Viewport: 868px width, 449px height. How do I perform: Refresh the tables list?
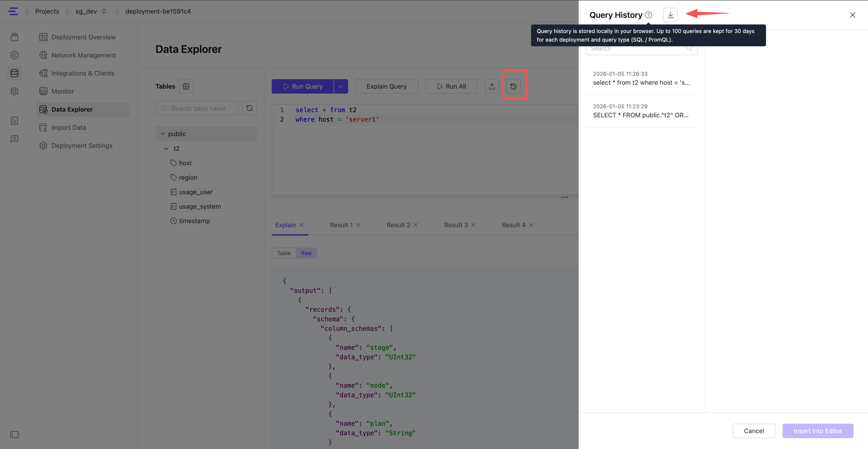coord(249,108)
